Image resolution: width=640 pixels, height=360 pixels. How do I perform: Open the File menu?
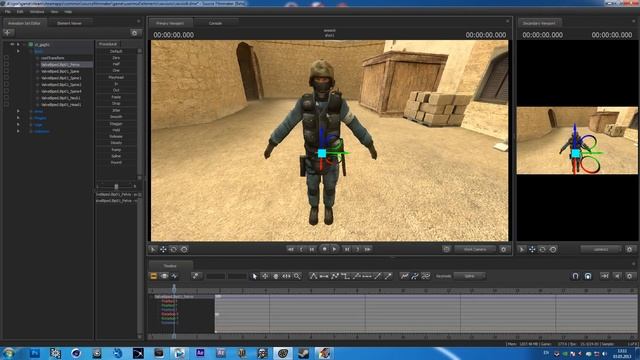tap(7, 12)
